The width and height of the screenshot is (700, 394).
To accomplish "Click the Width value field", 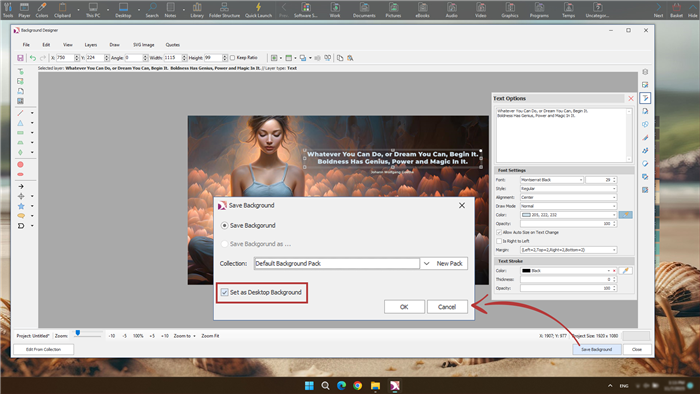I will (x=172, y=58).
